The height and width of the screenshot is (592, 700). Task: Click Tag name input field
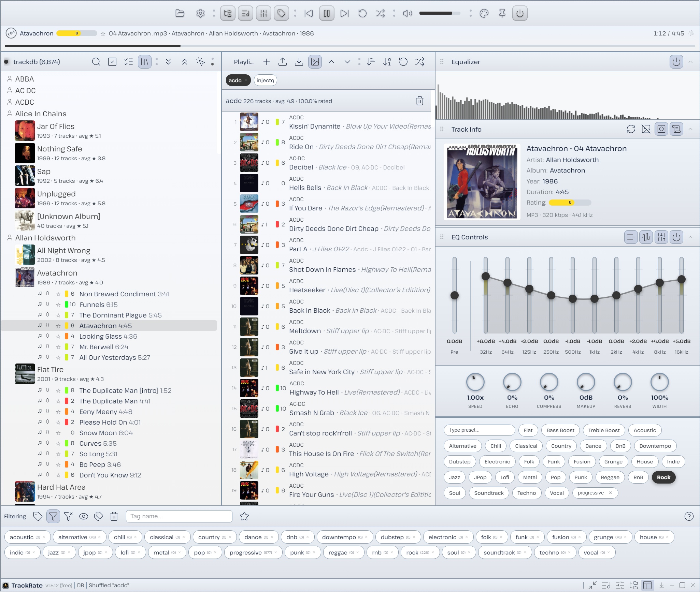tap(179, 516)
